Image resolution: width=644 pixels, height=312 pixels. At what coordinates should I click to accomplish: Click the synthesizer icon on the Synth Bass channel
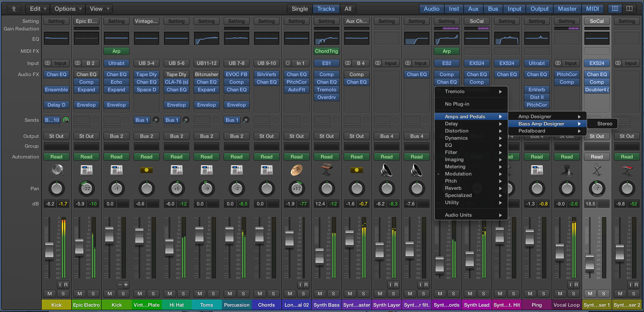coord(326,170)
